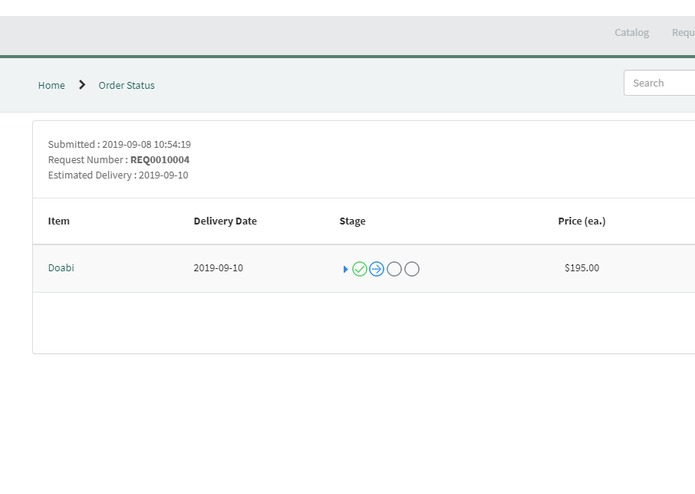
Task: Click the $195.00 price cell
Action: 582,268
